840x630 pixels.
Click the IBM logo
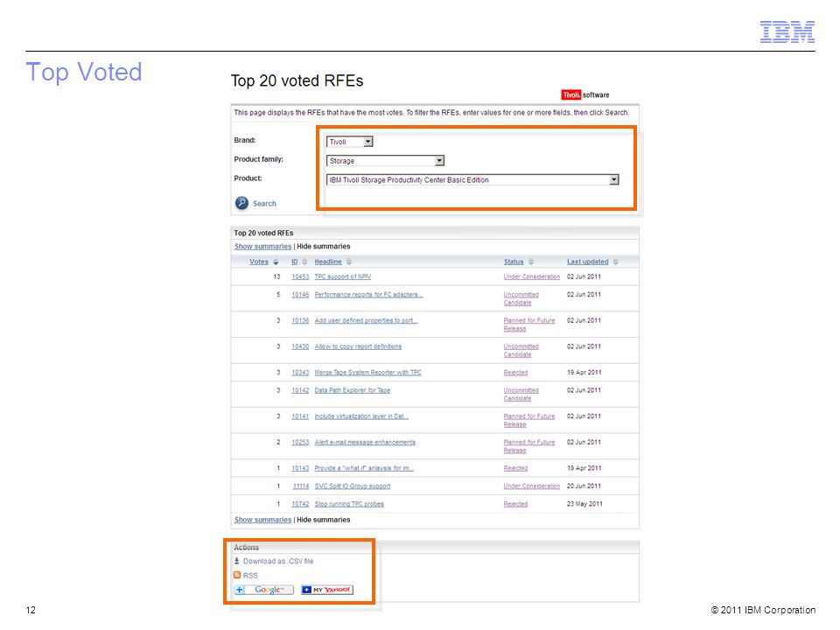point(787,31)
